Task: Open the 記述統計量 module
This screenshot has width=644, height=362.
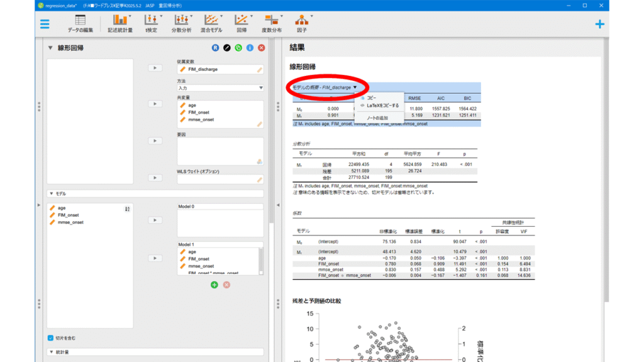Action: (x=119, y=24)
